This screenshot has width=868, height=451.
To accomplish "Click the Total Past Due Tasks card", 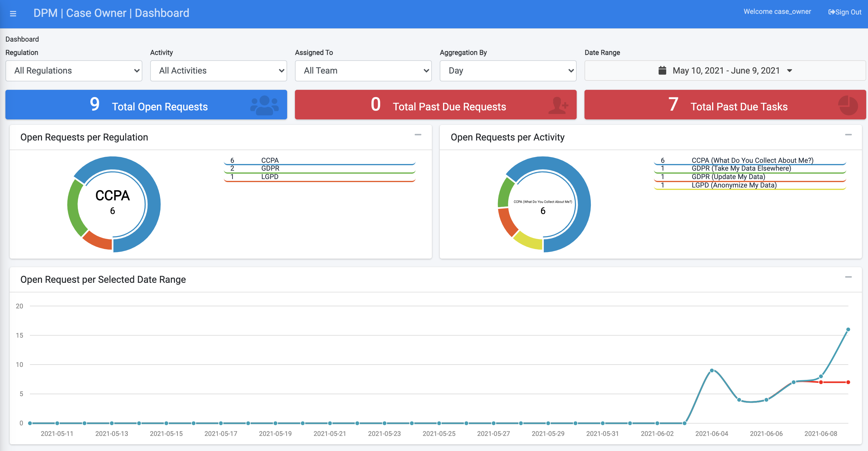I will (x=725, y=105).
